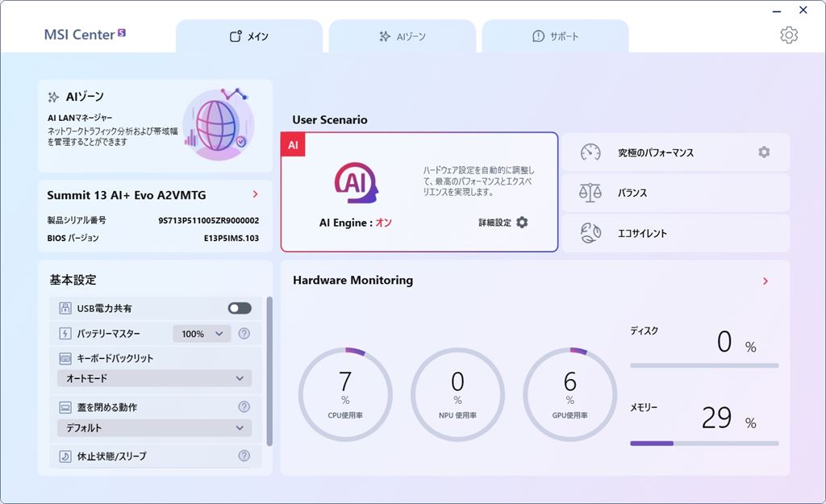Click AI Engine オン status label
The width and height of the screenshot is (826, 504).
point(383,223)
